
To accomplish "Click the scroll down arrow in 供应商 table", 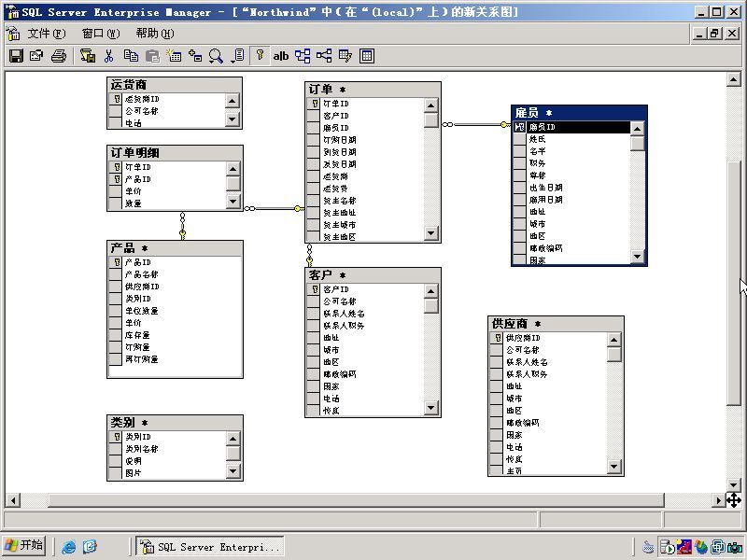I will click(x=614, y=467).
